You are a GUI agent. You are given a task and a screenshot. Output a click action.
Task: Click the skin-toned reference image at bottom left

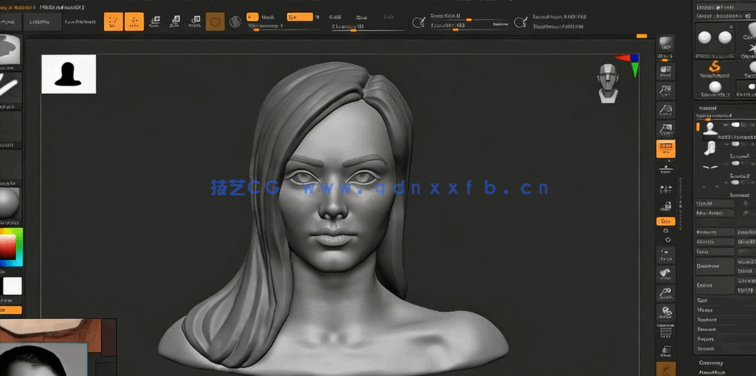51,331
